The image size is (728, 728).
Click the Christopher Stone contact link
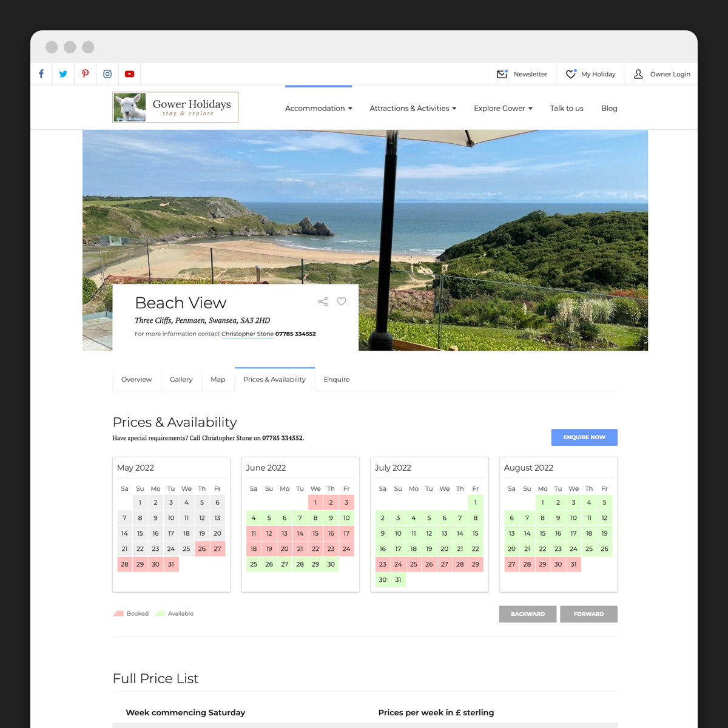[248, 334]
